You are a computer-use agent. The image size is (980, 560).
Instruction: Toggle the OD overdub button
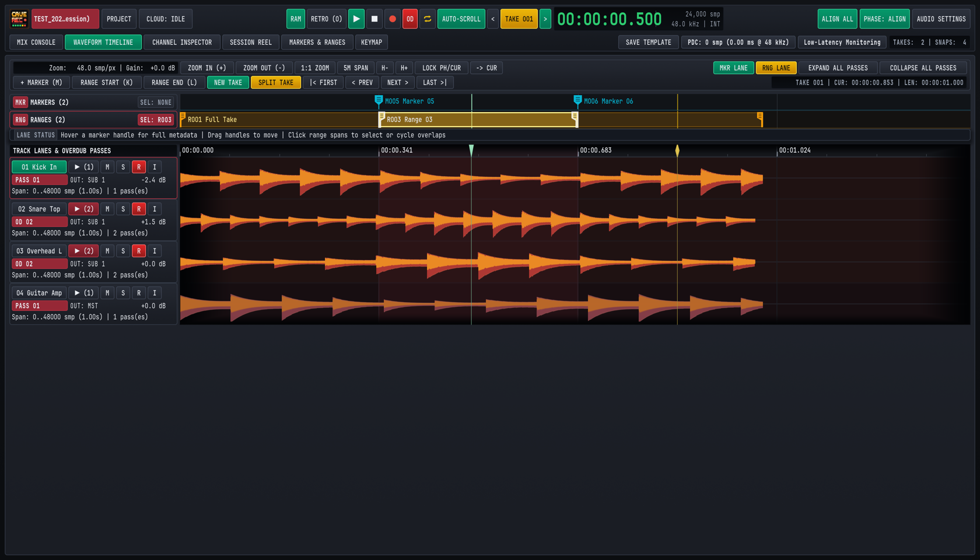[x=410, y=19]
